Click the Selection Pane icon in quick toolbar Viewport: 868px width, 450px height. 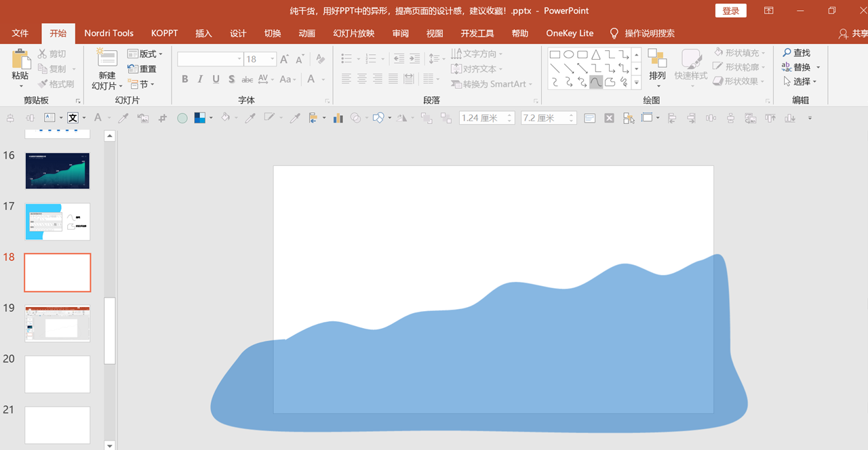tap(629, 118)
